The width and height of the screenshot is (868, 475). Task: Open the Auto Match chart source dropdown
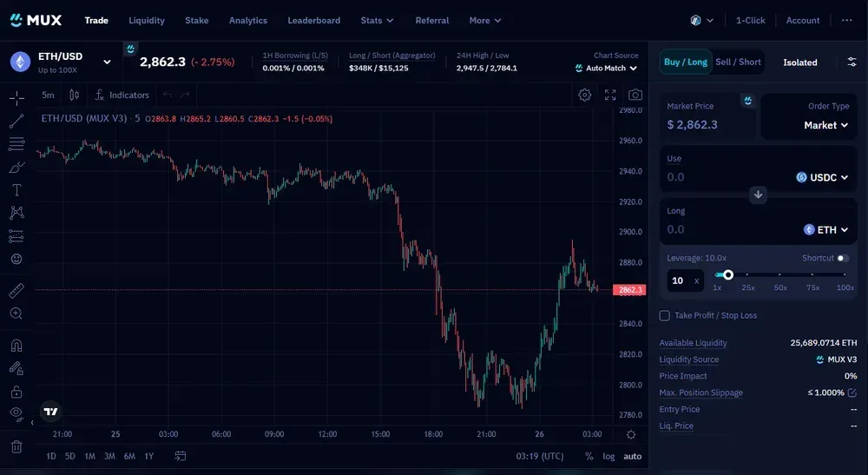pyautogui.click(x=606, y=68)
